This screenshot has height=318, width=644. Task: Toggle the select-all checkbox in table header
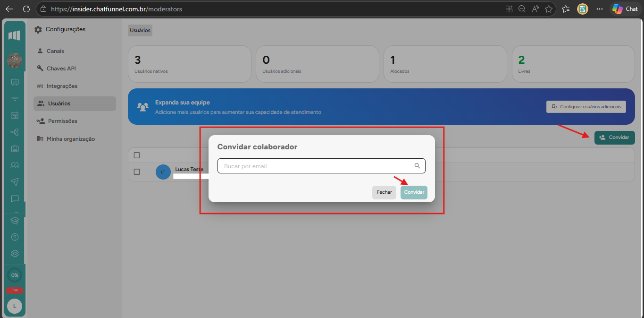coord(137,155)
